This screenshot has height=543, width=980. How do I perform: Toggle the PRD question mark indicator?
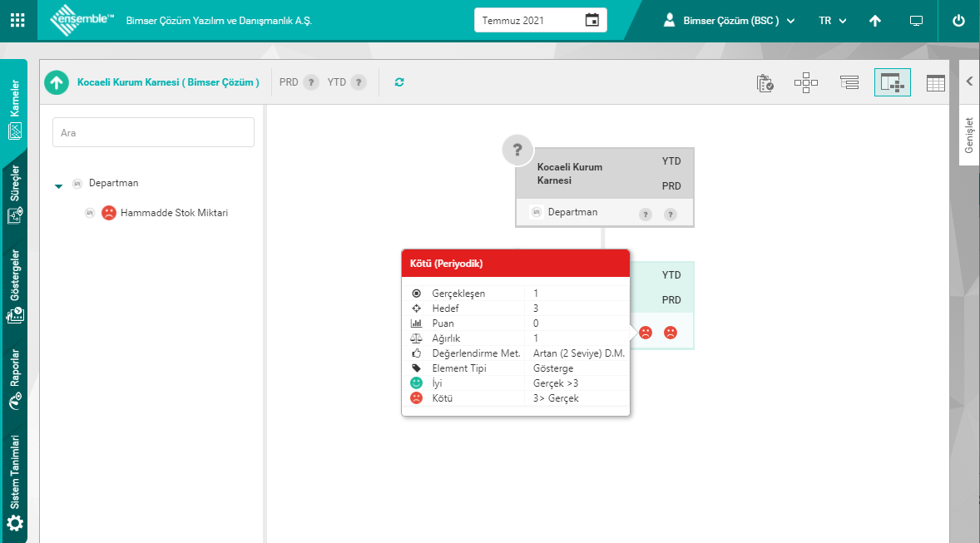tap(310, 82)
